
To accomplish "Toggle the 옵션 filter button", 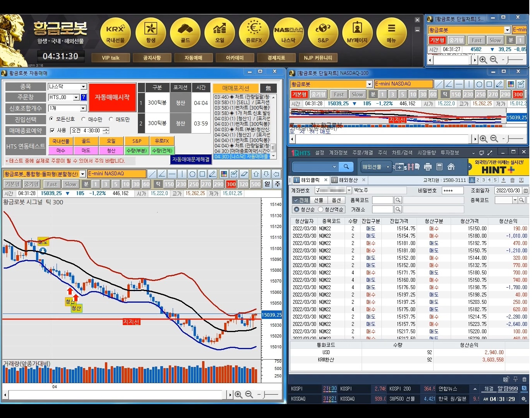I will (x=336, y=200).
